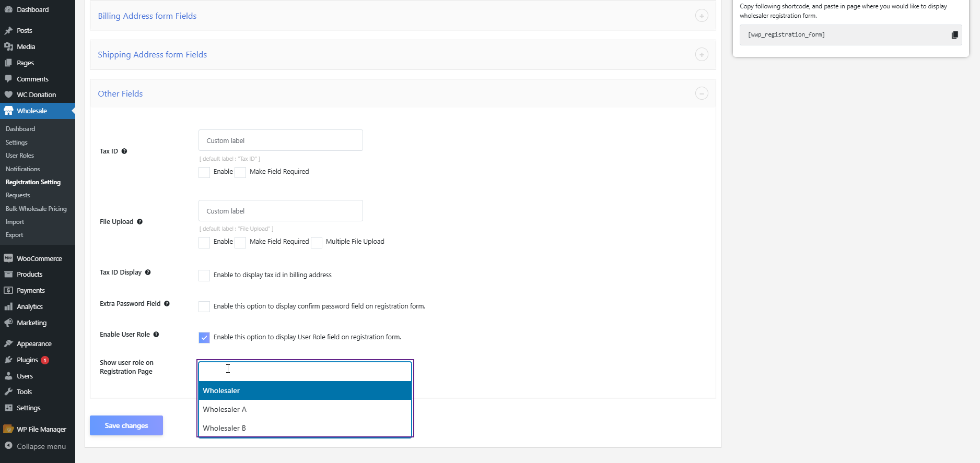Viewport: 980px width, 463px height.
Task: Click the Tax ID Custom label input
Action: point(281,140)
